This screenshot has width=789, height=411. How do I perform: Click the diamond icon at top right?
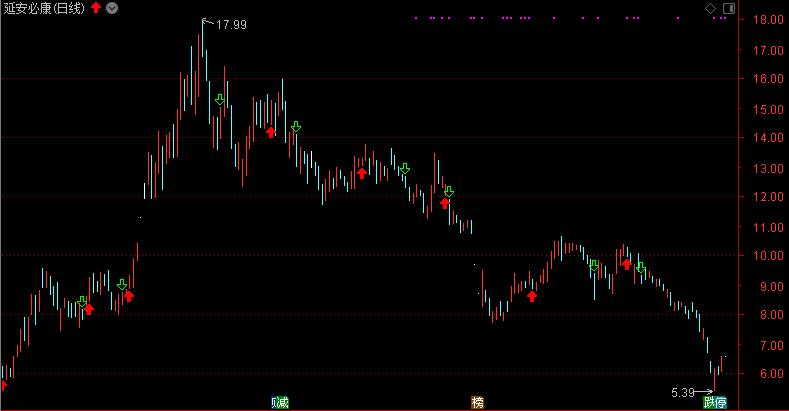click(x=710, y=8)
